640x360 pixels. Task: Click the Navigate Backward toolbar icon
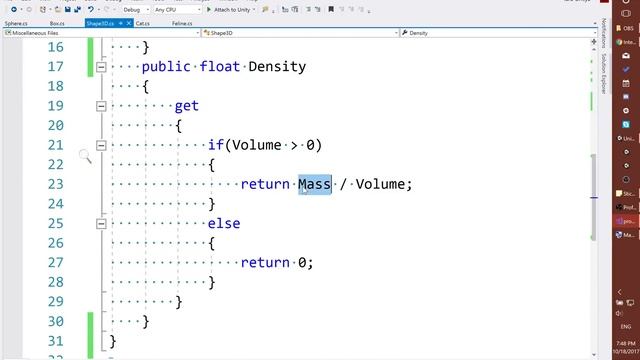coord(14,9)
